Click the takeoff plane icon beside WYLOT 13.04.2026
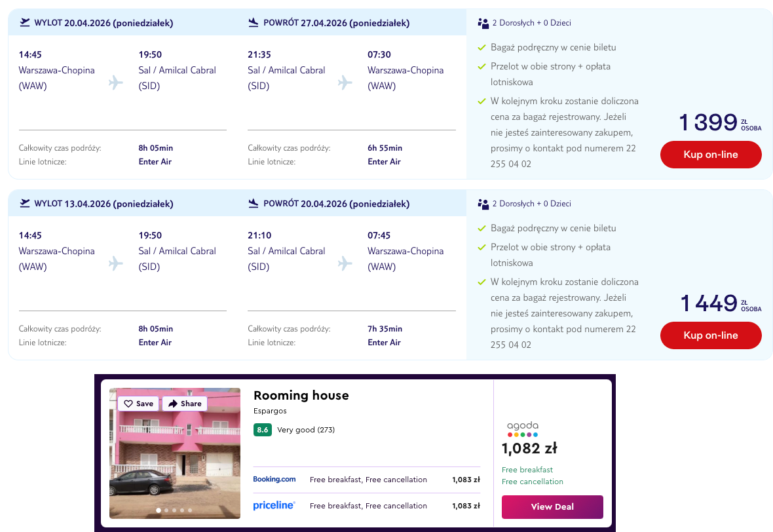The image size is (773, 532). 26,204
